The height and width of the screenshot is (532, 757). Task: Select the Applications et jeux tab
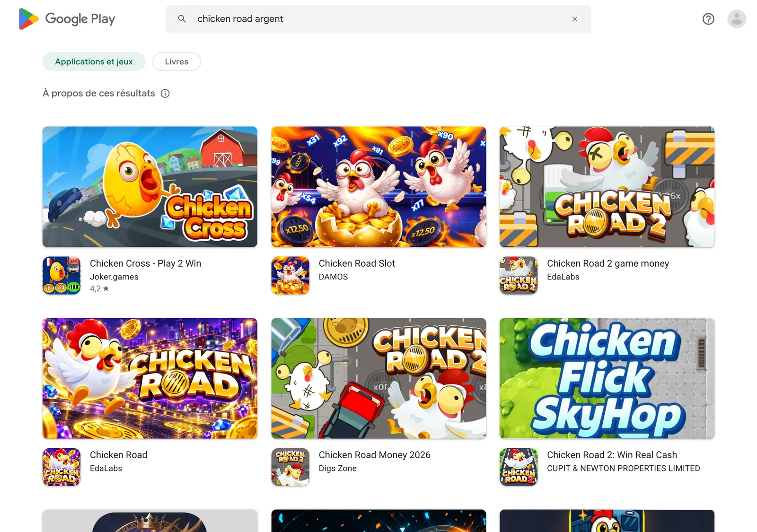point(94,61)
